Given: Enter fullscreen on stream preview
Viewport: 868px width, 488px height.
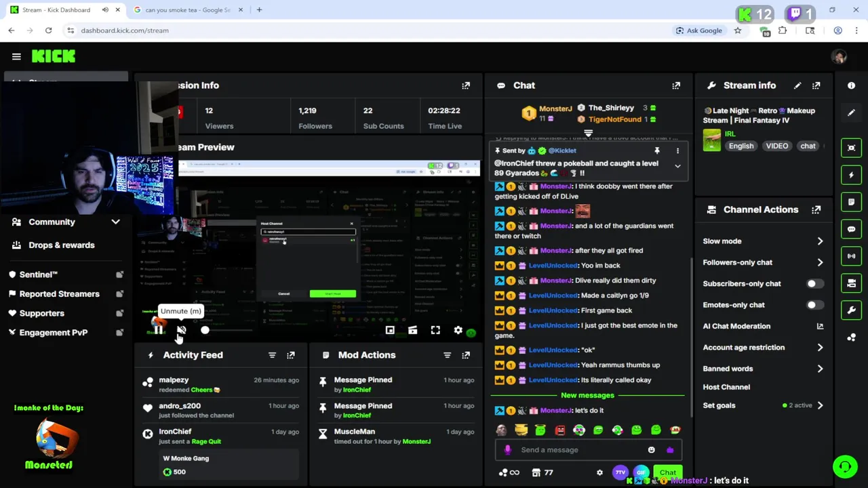Looking at the screenshot, I should [x=435, y=330].
